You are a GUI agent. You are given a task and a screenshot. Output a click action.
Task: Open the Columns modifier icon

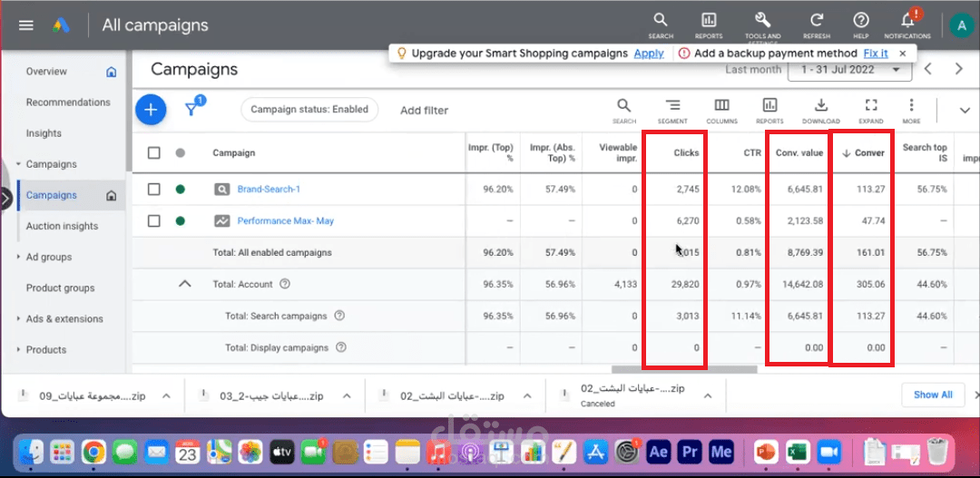pos(721,107)
